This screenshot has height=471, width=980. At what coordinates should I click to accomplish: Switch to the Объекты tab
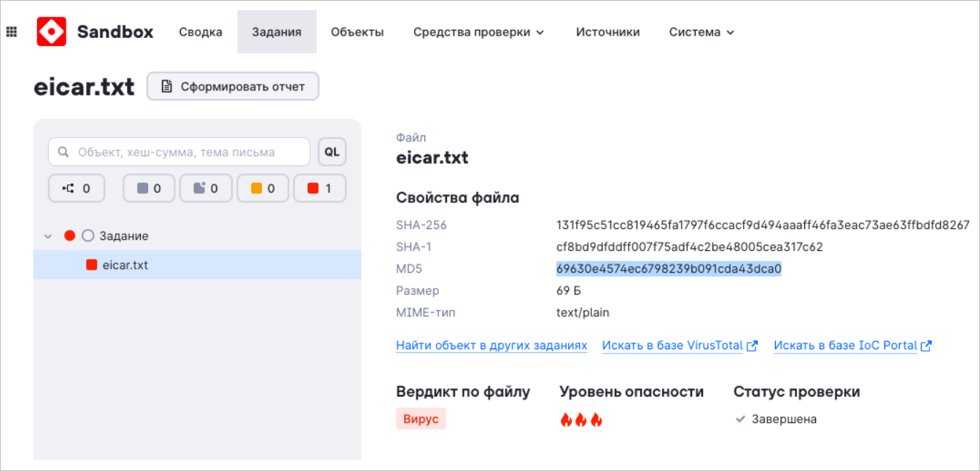point(357,32)
